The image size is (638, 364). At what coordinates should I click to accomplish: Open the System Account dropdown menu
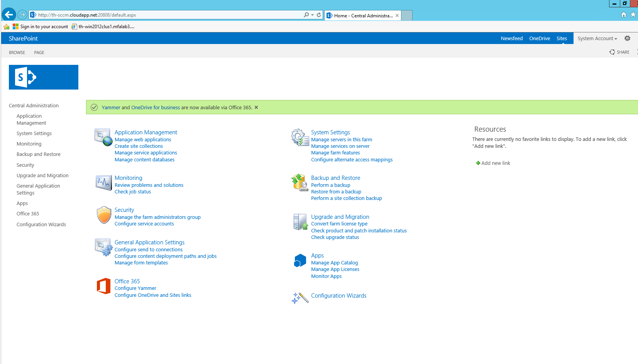[597, 38]
